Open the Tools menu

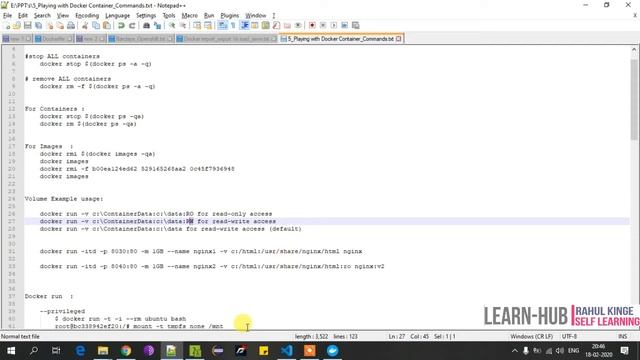point(169,16)
